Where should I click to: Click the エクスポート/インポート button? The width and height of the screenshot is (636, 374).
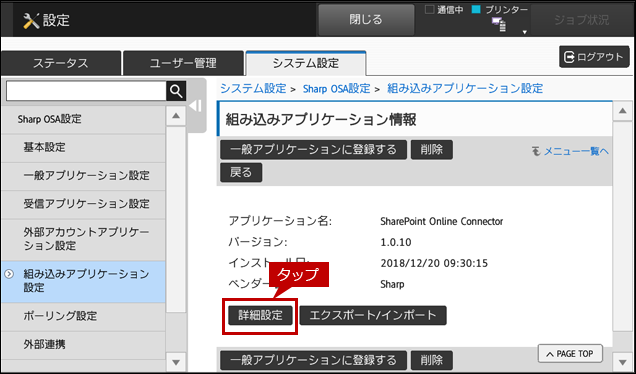373,316
